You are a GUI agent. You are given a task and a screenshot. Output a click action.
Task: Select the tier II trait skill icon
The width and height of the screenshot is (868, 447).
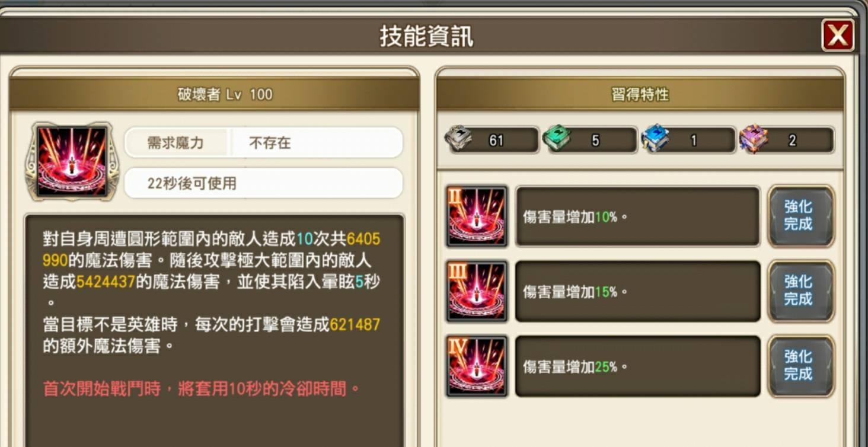pos(477,216)
